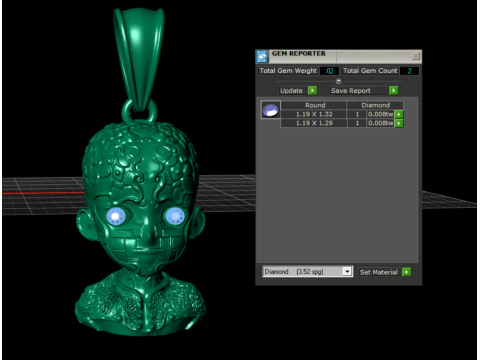Click the 0.008tw weight in first row
The image size is (480, 360).
pos(381,114)
